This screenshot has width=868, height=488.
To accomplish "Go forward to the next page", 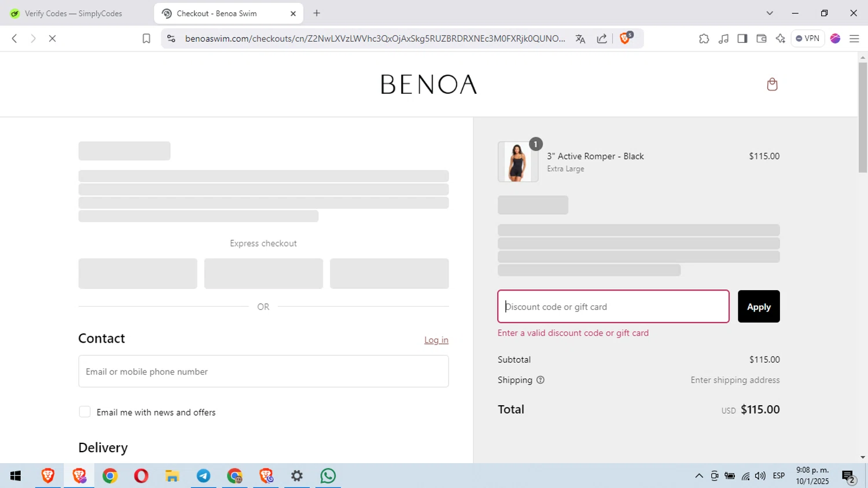I will point(33,39).
